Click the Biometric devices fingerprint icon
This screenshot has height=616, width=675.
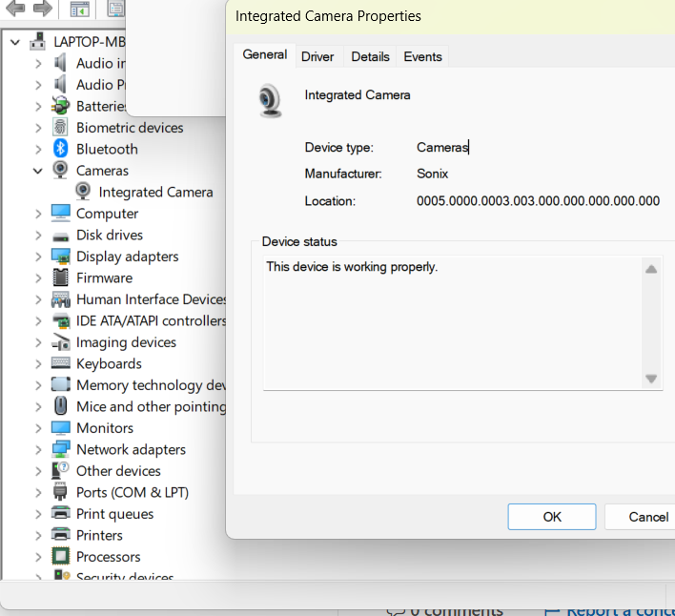point(60,128)
